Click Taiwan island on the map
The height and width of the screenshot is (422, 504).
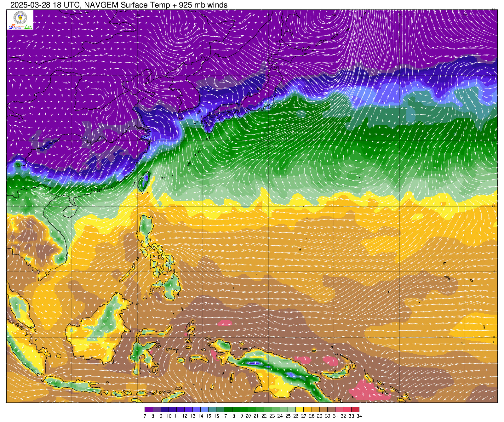tap(144, 182)
